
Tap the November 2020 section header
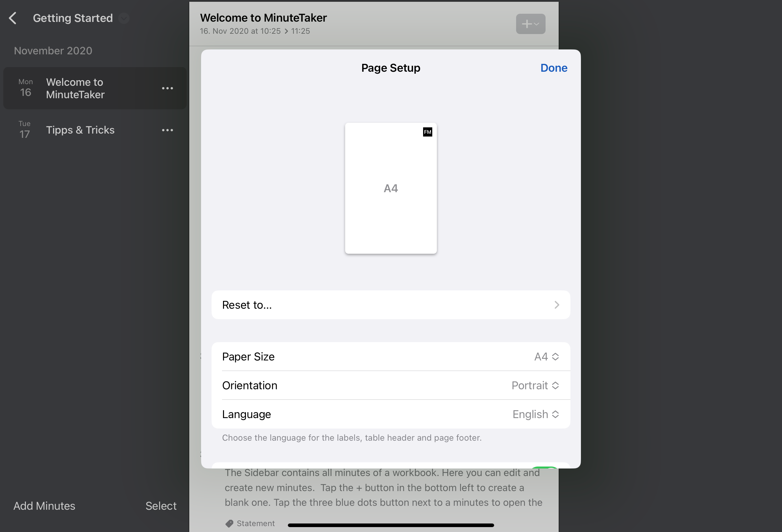(x=53, y=51)
